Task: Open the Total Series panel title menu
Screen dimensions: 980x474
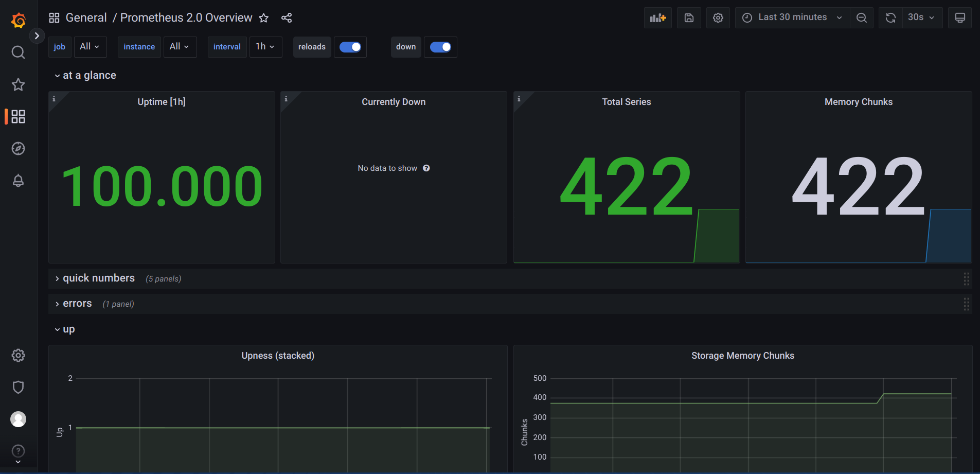Action: coord(627,102)
